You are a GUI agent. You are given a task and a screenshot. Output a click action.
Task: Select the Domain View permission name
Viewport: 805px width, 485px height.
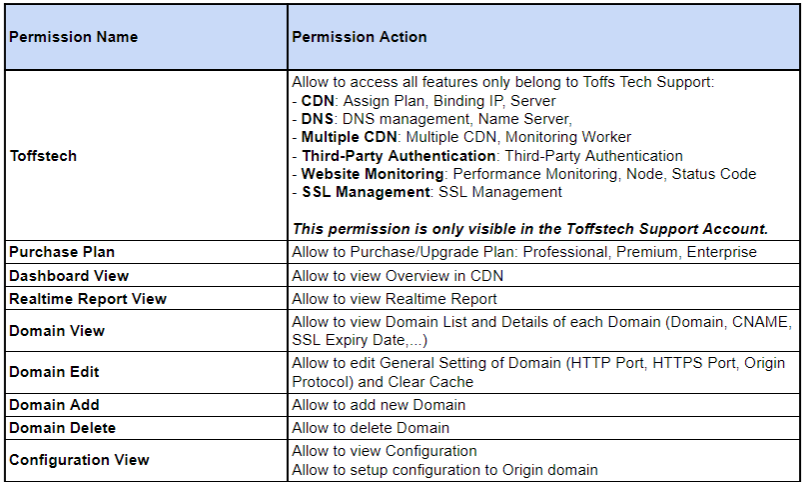pos(57,330)
